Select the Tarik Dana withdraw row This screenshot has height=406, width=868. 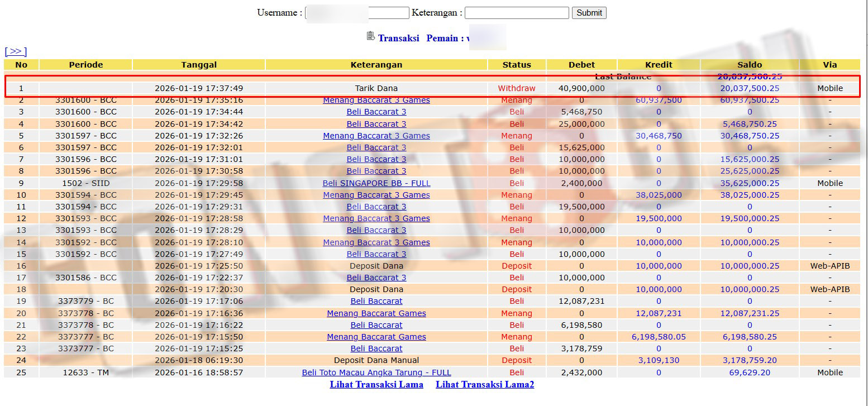click(x=376, y=88)
